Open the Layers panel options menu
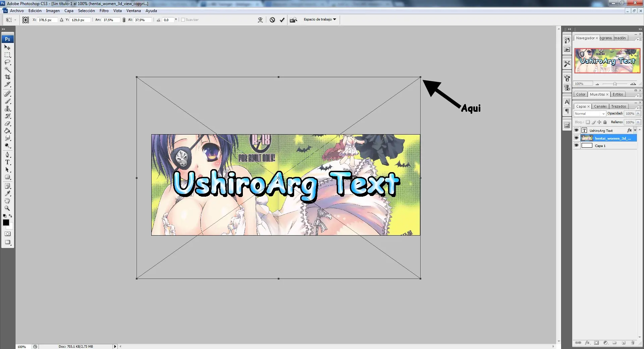 coord(639,107)
